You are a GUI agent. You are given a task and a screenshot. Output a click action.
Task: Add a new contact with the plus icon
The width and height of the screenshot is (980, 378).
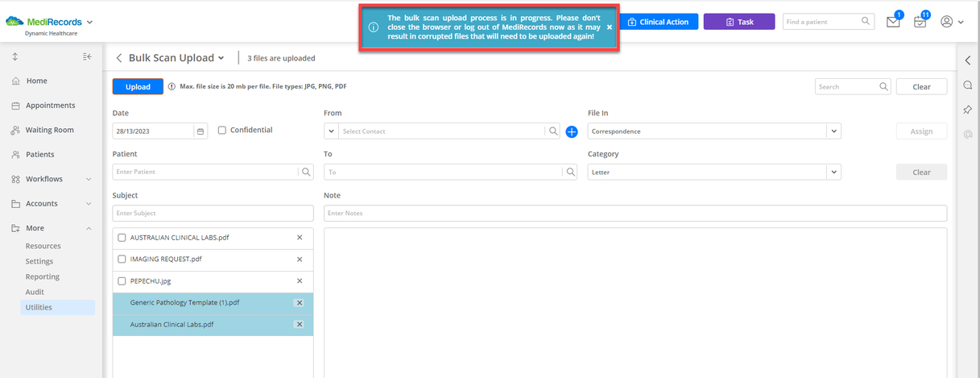tap(572, 131)
